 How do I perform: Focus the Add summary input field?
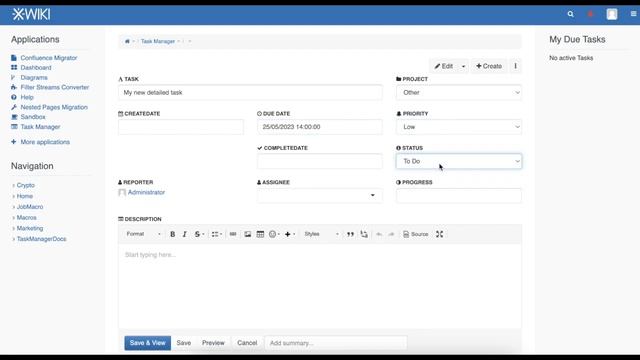click(x=336, y=343)
